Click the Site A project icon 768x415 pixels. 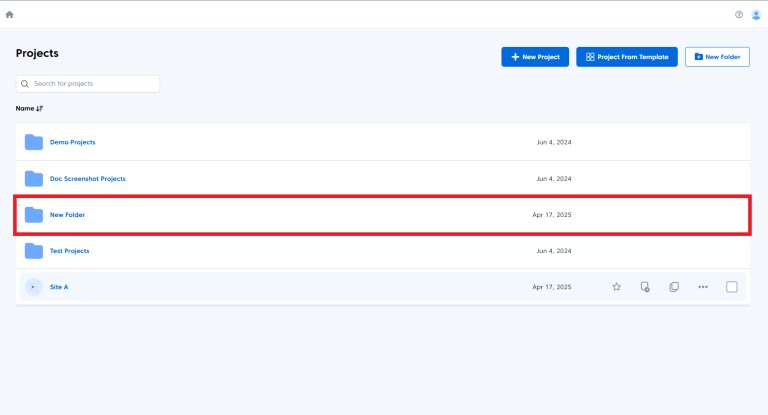tap(34, 287)
